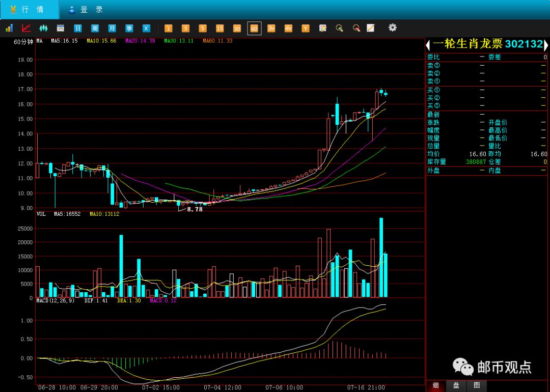Click the 库存量 380887 value

[476, 162]
